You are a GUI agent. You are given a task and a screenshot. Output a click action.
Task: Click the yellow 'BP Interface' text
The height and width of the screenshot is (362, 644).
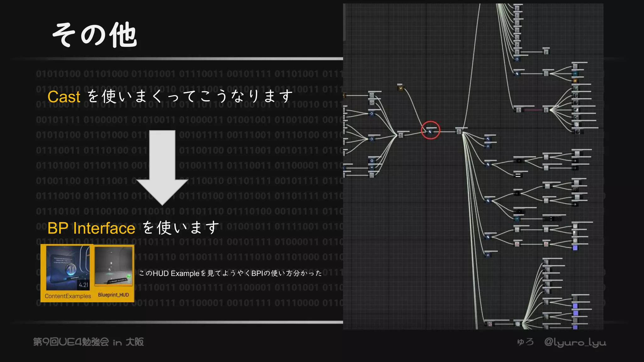click(91, 228)
